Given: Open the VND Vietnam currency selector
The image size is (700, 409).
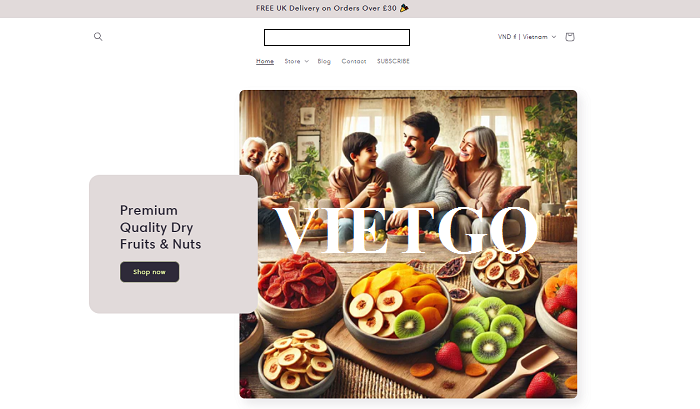Looking at the screenshot, I should click(x=527, y=37).
